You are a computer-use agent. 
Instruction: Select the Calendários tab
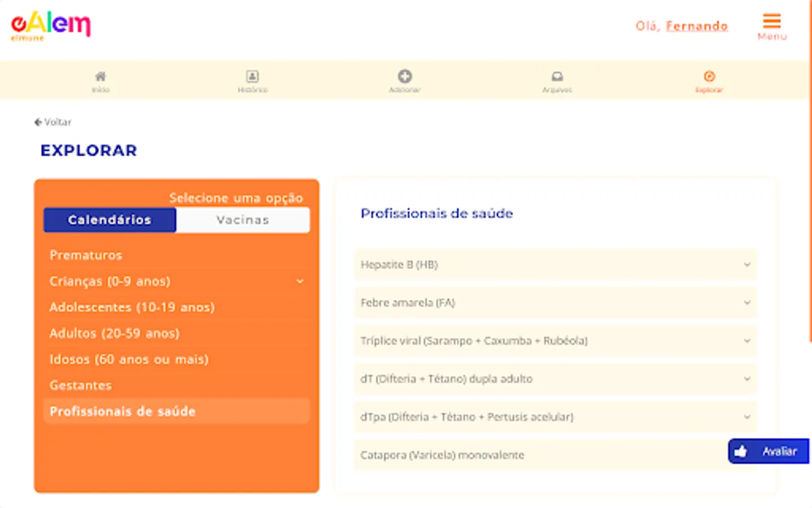pyautogui.click(x=109, y=220)
